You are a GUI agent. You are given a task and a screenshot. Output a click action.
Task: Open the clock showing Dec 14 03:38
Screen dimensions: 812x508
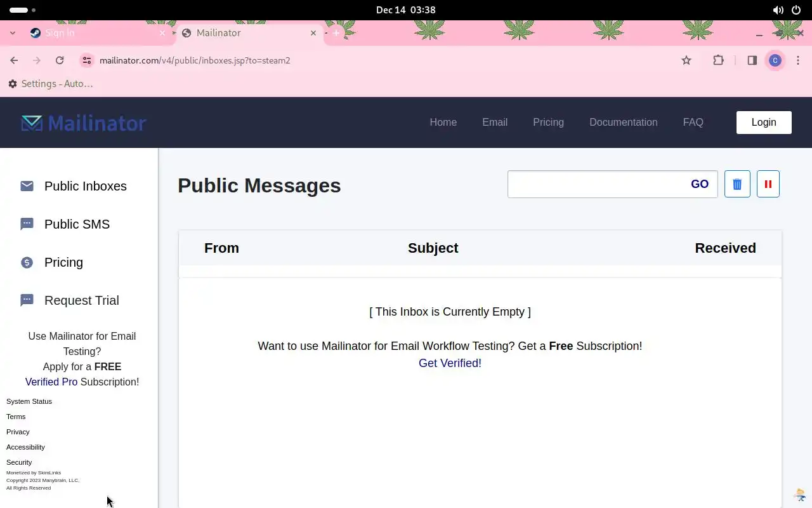(x=405, y=10)
